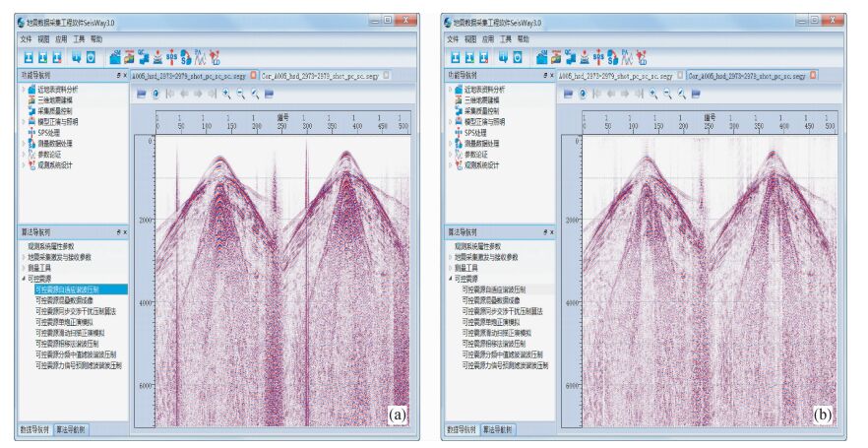Open the 工具 menu in right window
This screenshot has width=868, height=448.
505,38
